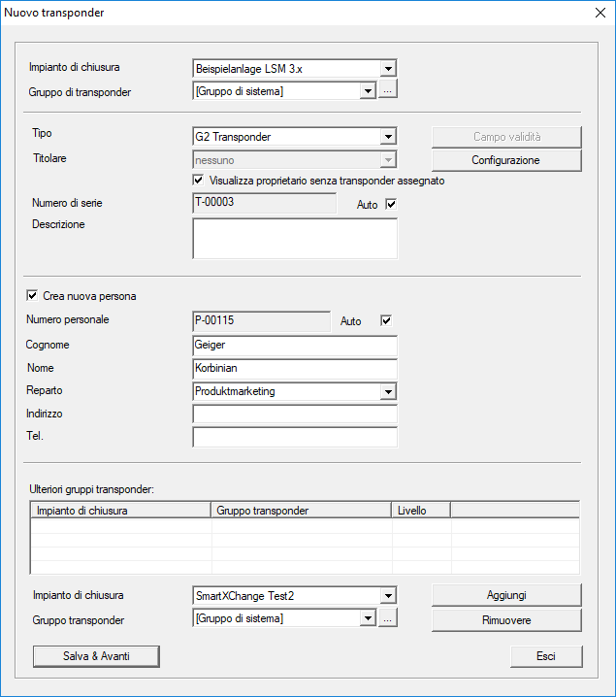
Task: Uncheck Auto for Numero di serie
Action: (392, 205)
